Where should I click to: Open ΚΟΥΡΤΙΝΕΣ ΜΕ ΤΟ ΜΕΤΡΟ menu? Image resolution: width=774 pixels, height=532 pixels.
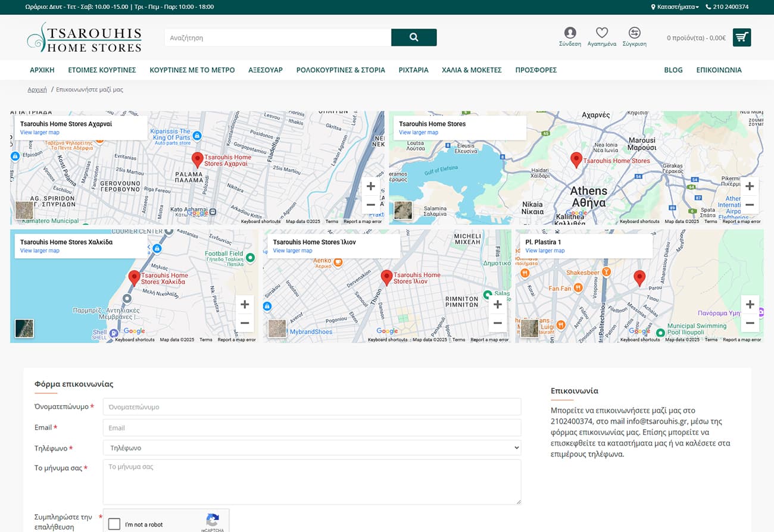192,70
